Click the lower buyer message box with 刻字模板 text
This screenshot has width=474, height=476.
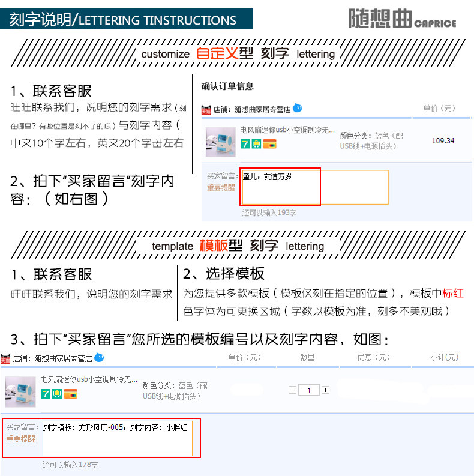(118, 438)
